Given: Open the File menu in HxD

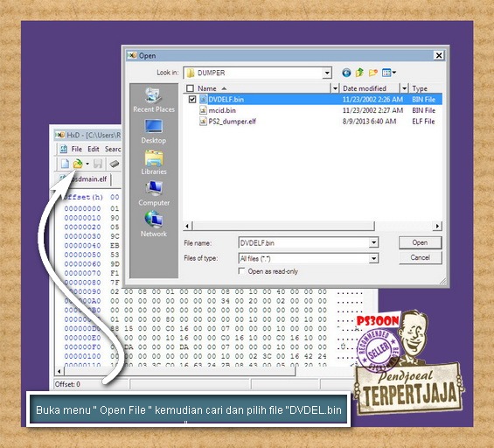Looking at the screenshot, I should (77, 149).
